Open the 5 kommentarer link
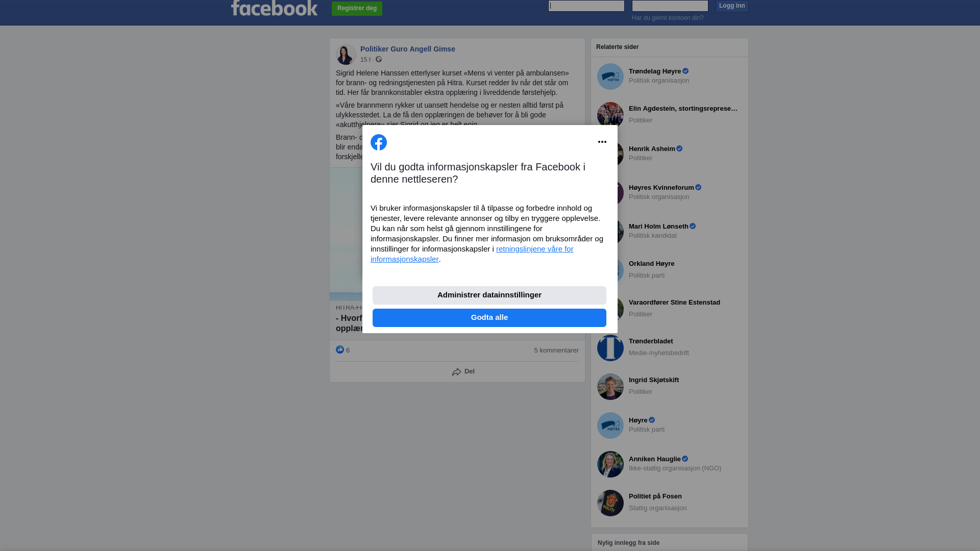The height and width of the screenshot is (551, 980). tap(556, 350)
